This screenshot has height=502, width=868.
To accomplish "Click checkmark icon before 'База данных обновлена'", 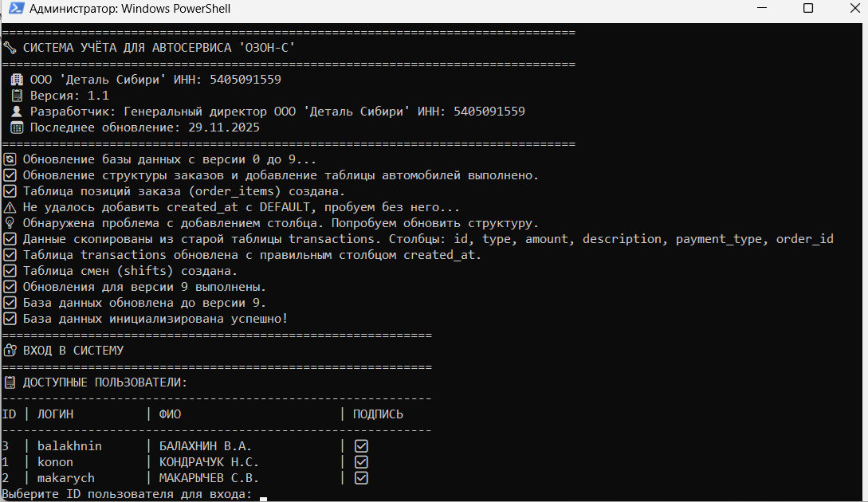I will (x=10, y=303).
